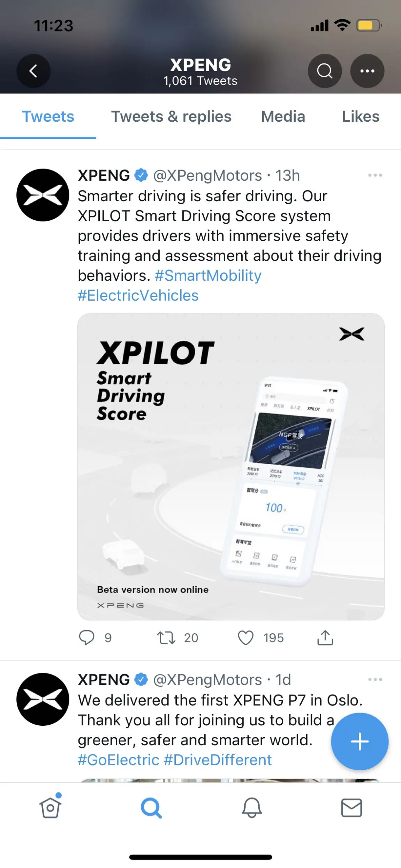Switch to Likes tab

point(361,116)
